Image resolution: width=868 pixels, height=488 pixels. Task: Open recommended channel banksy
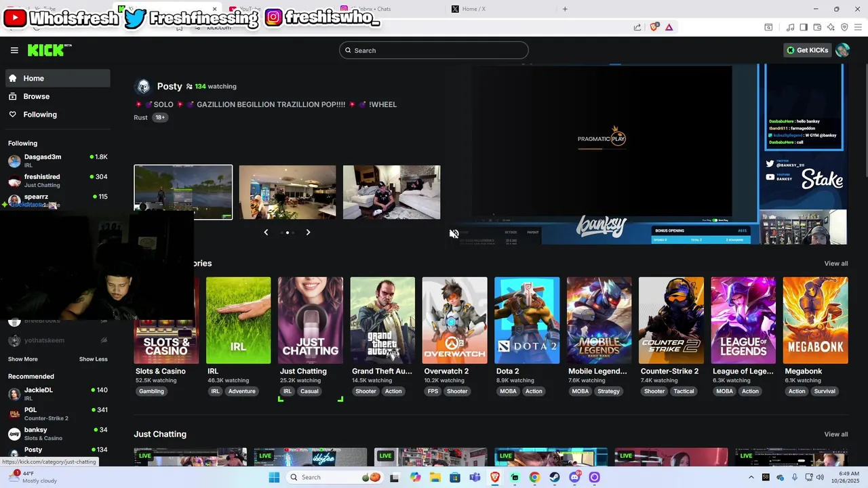click(58, 433)
